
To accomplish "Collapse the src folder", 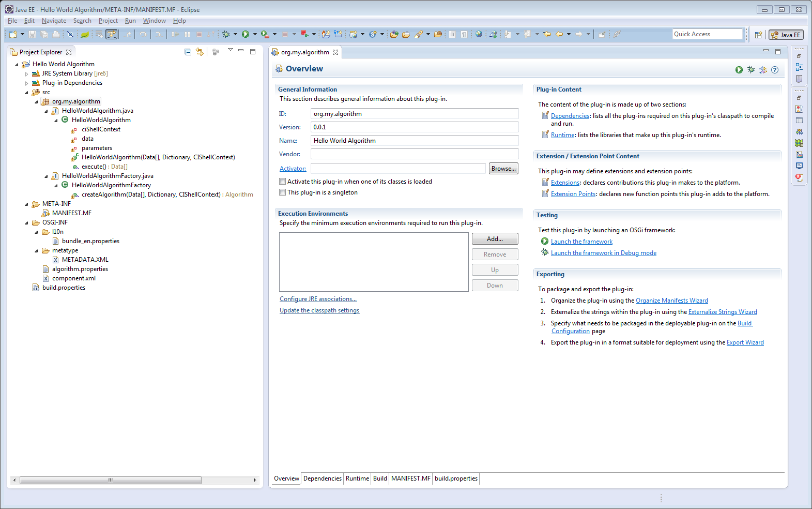I will pos(26,93).
